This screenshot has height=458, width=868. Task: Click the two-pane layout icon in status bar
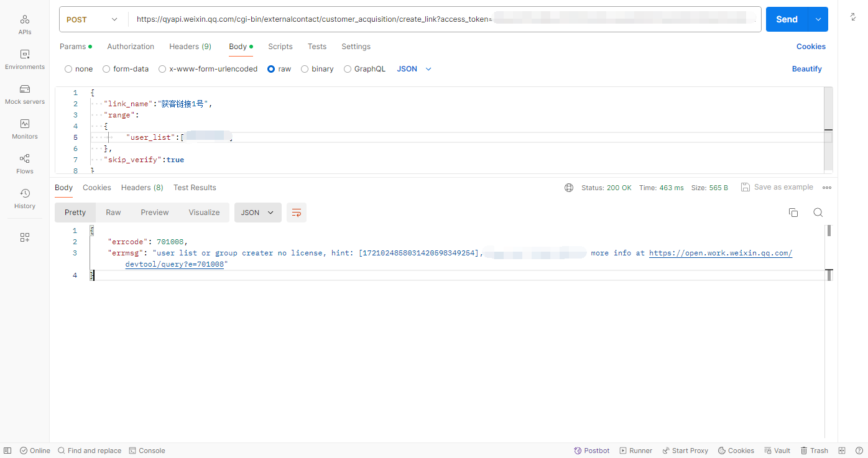point(842,451)
